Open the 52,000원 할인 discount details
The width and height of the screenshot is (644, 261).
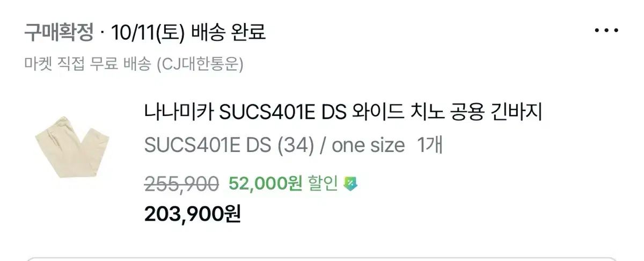pos(283,184)
